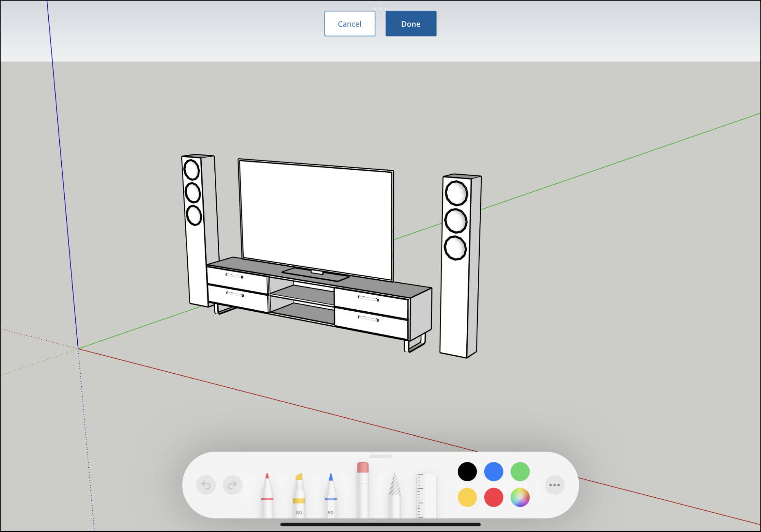Open the custom color wheel picker
The width and height of the screenshot is (761, 532).
(520, 497)
